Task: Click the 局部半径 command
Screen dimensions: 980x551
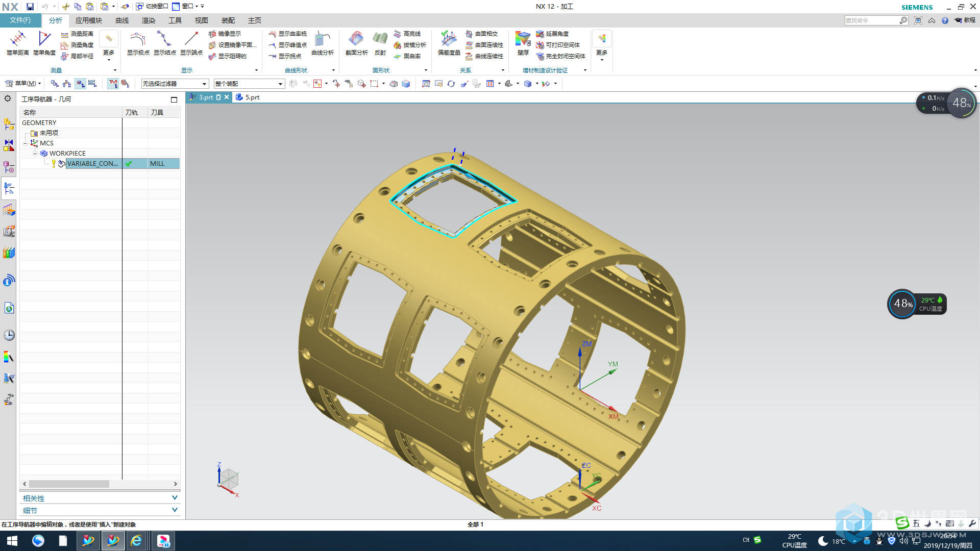Action: (x=77, y=56)
